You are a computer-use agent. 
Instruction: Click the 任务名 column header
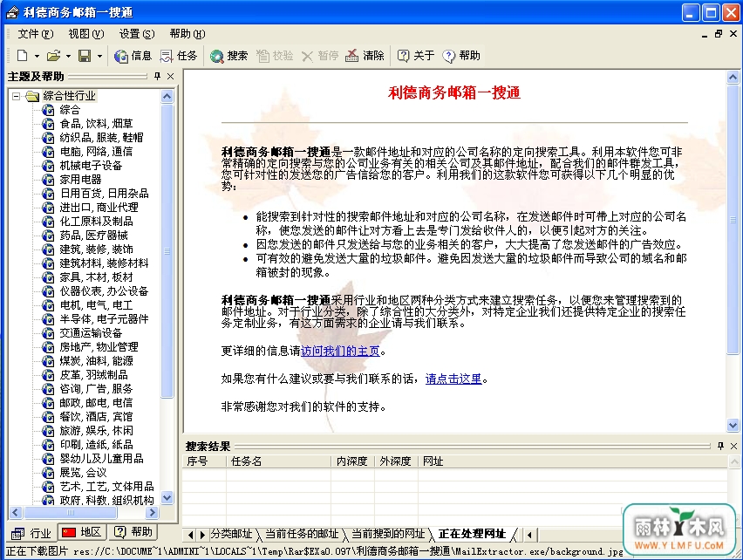tap(279, 461)
